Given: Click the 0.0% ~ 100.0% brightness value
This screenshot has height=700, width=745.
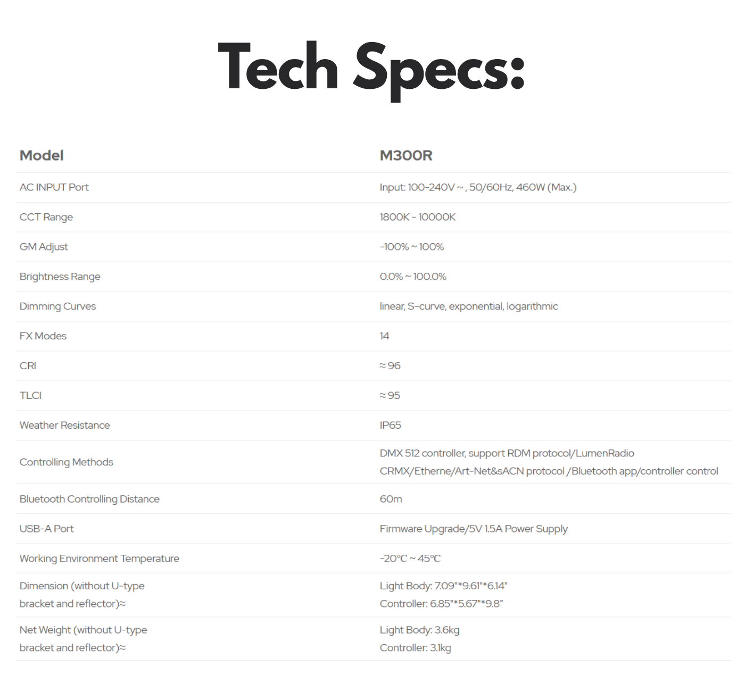Looking at the screenshot, I should (x=412, y=277).
